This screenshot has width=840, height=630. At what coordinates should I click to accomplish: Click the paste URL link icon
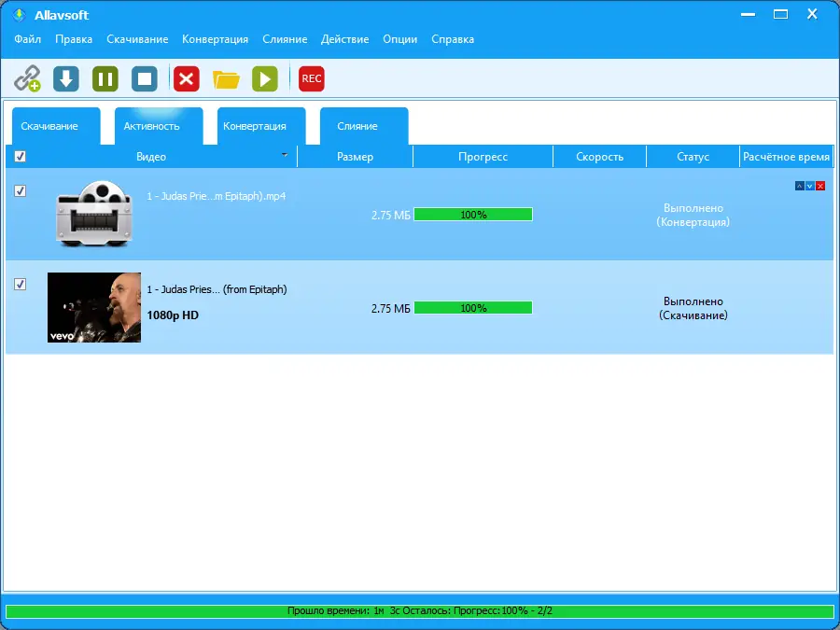pyautogui.click(x=27, y=78)
